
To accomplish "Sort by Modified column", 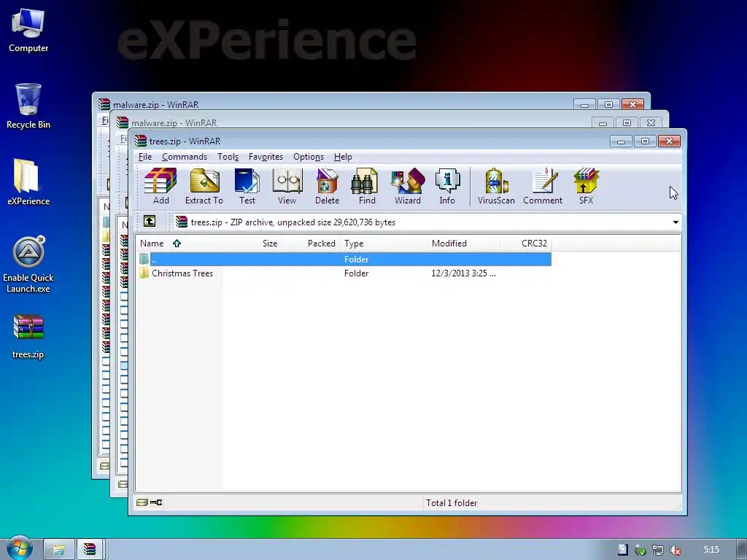I will point(463,244).
